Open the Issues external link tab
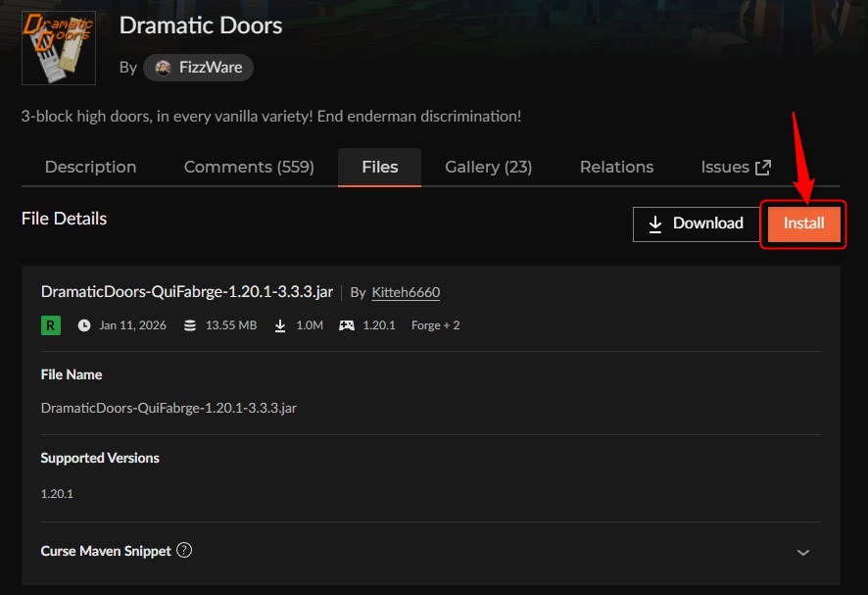Viewport: 868px width, 595px height. (x=736, y=167)
